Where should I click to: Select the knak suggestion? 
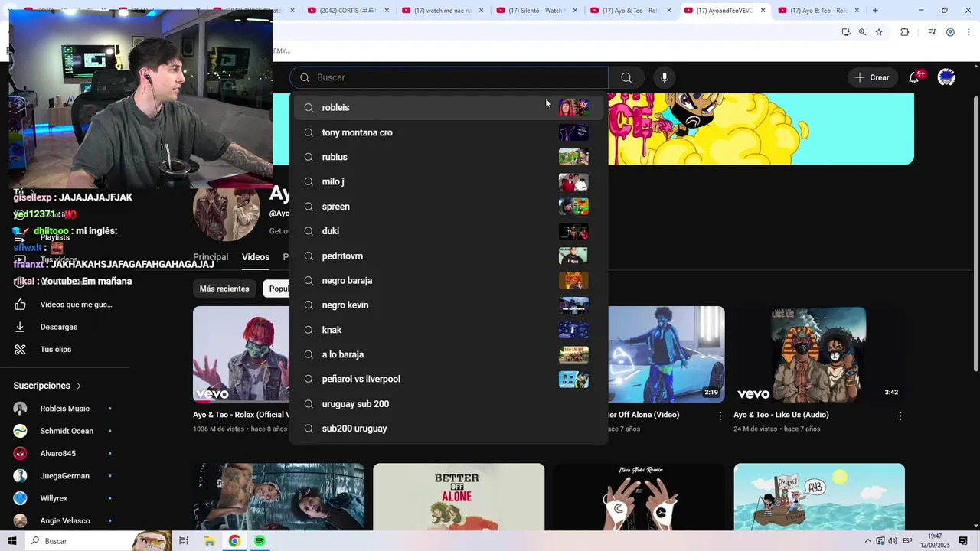click(x=449, y=330)
